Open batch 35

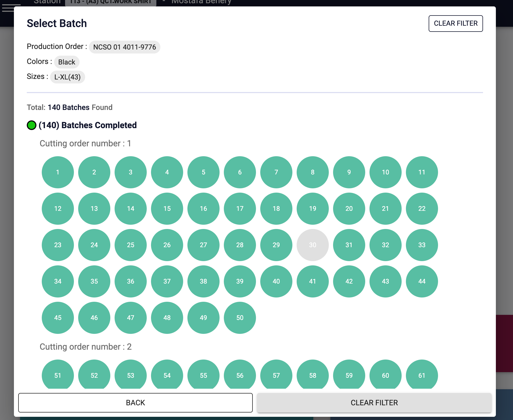[94, 281]
